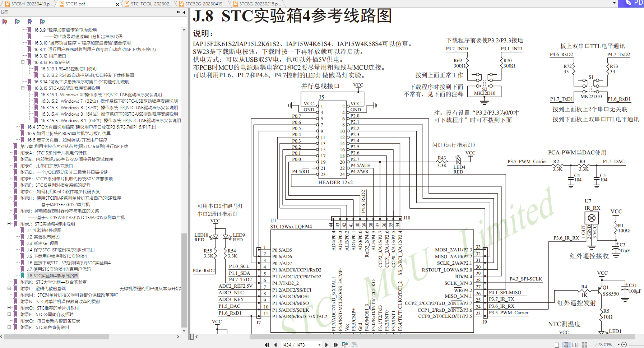Viewport: 644px width, 348px height.
Task: Click bookmark icon beside 附录A row
Action: tap(15, 153)
